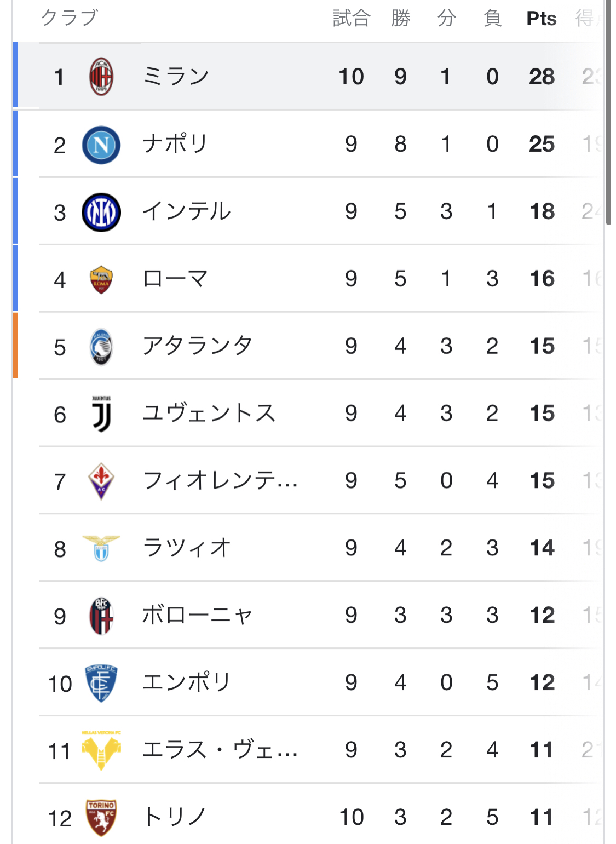Click the Empoli FC crest
Viewport: 616px width, 844px height.
pos(101,683)
